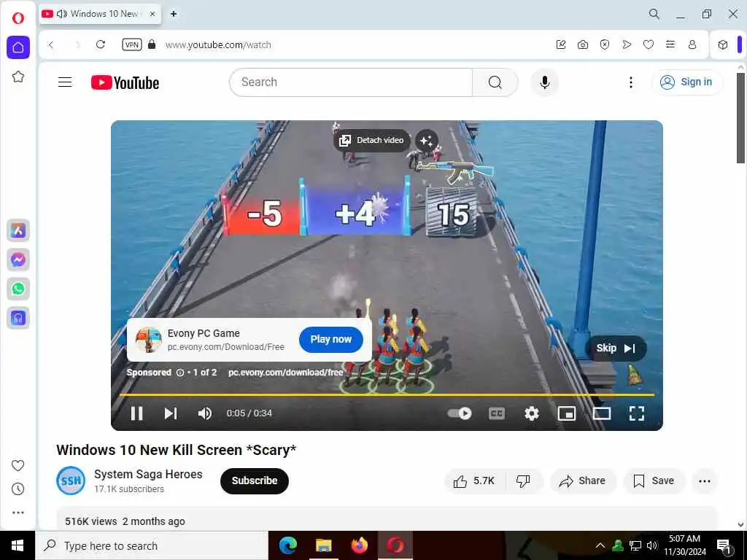The image size is (747, 560).
Task: Click the yellow ad progress bar
Action: [387, 394]
